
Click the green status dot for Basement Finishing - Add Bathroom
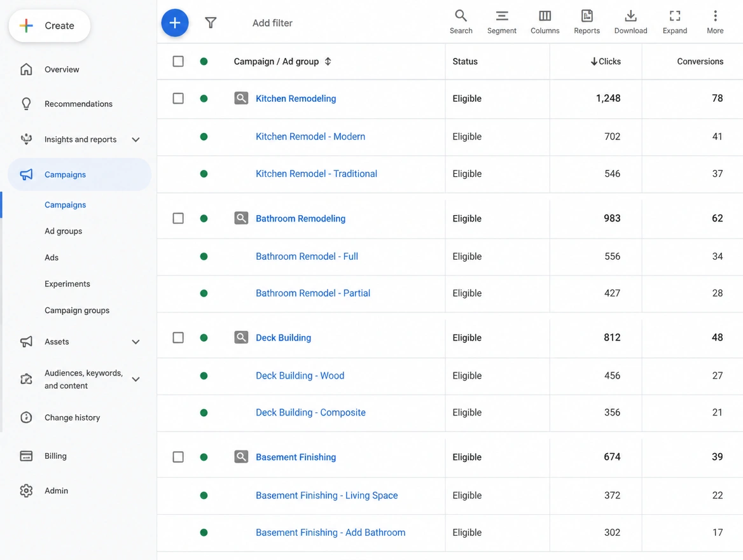[x=204, y=532]
